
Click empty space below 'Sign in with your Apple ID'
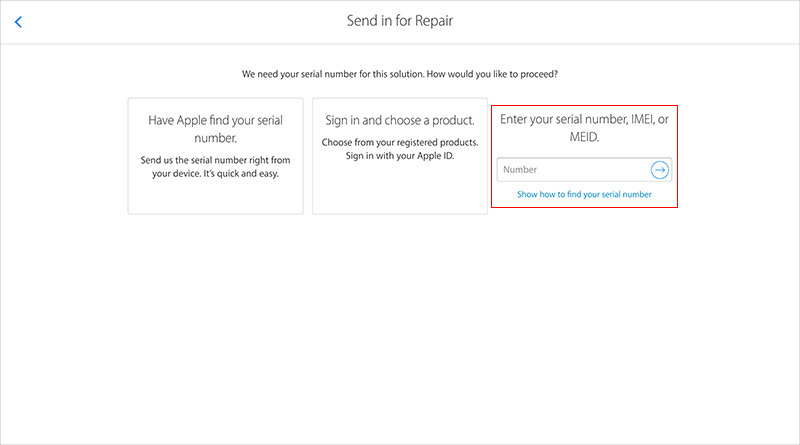(x=399, y=188)
